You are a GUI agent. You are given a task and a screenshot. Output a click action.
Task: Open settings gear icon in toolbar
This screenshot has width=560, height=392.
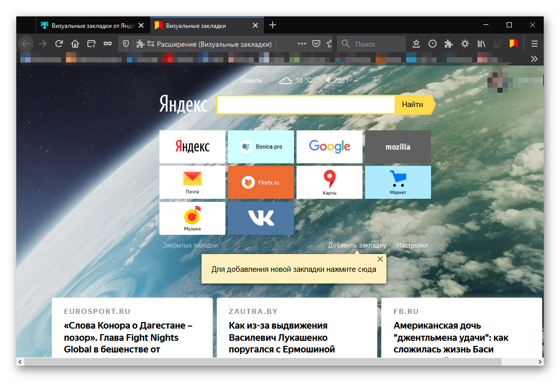[x=465, y=44]
